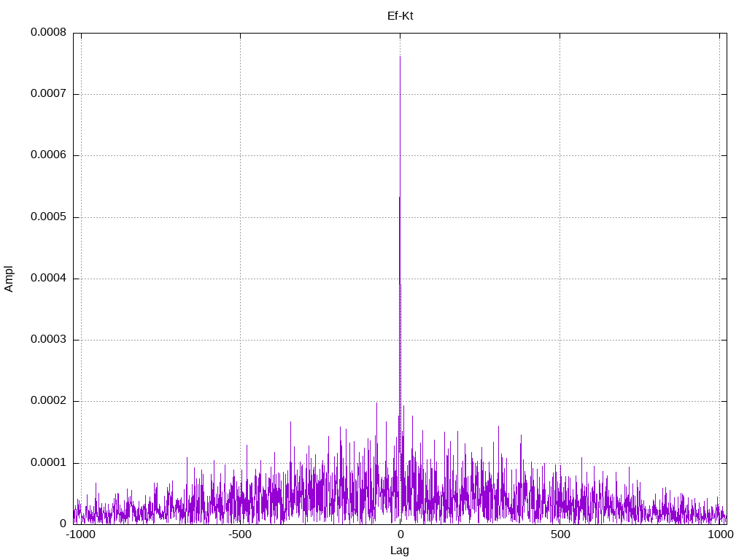Click the 0.0001 y-axis tick label
The width and height of the screenshot is (747, 560).
(x=48, y=462)
